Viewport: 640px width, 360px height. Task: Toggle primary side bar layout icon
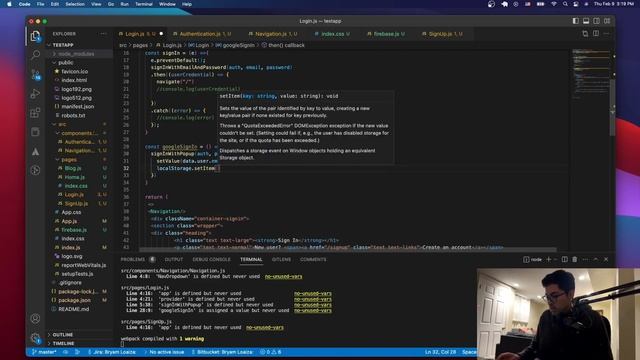[576, 21]
